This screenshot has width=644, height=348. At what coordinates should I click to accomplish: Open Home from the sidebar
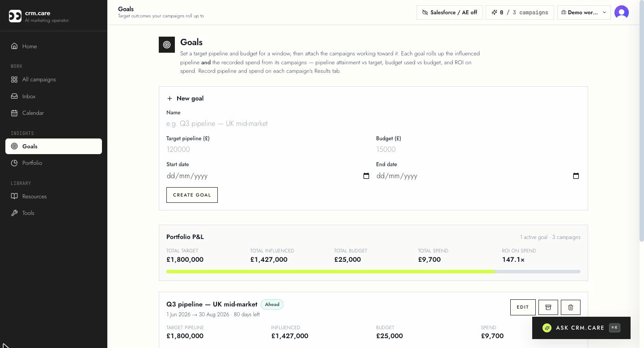[54, 46]
